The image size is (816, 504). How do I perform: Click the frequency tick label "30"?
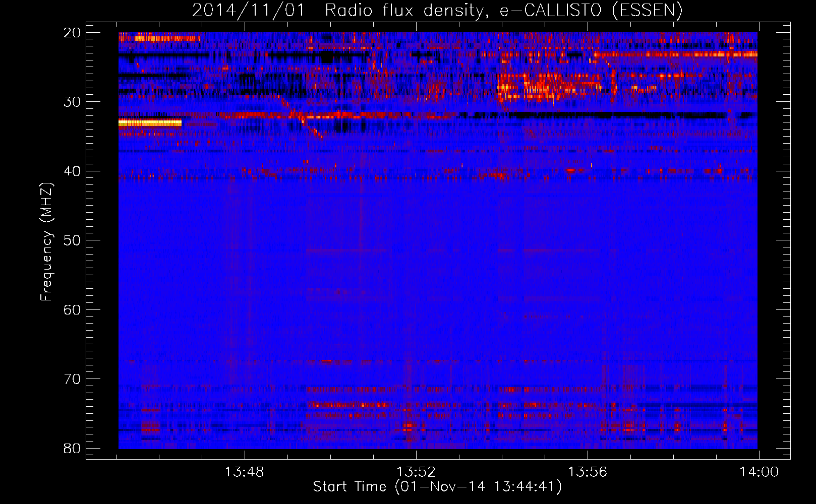pos(72,102)
